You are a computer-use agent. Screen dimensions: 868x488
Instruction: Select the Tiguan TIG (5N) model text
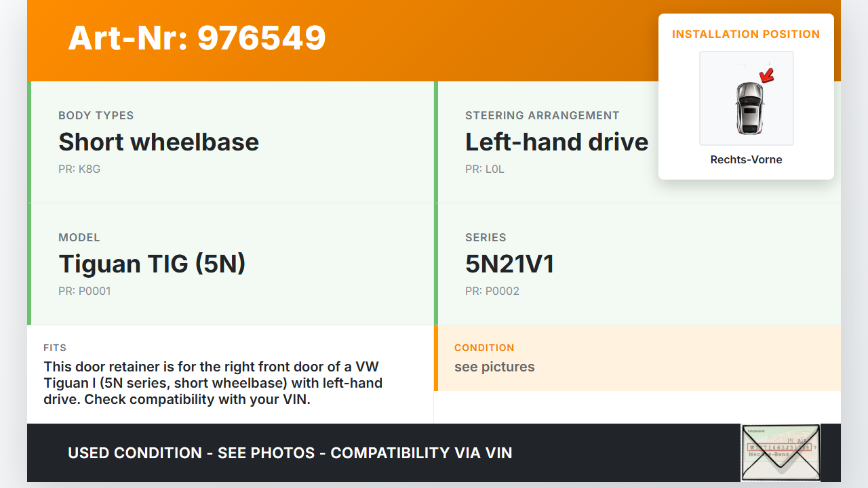pyautogui.click(x=152, y=264)
